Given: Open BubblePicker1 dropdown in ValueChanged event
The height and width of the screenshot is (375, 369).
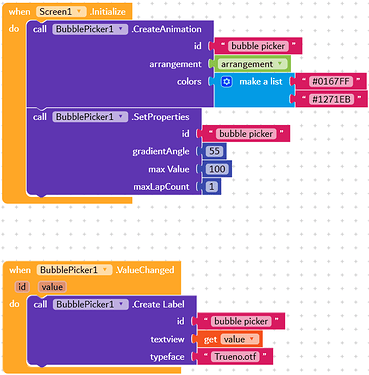Looking at the screenshot, I should point(74,270).
